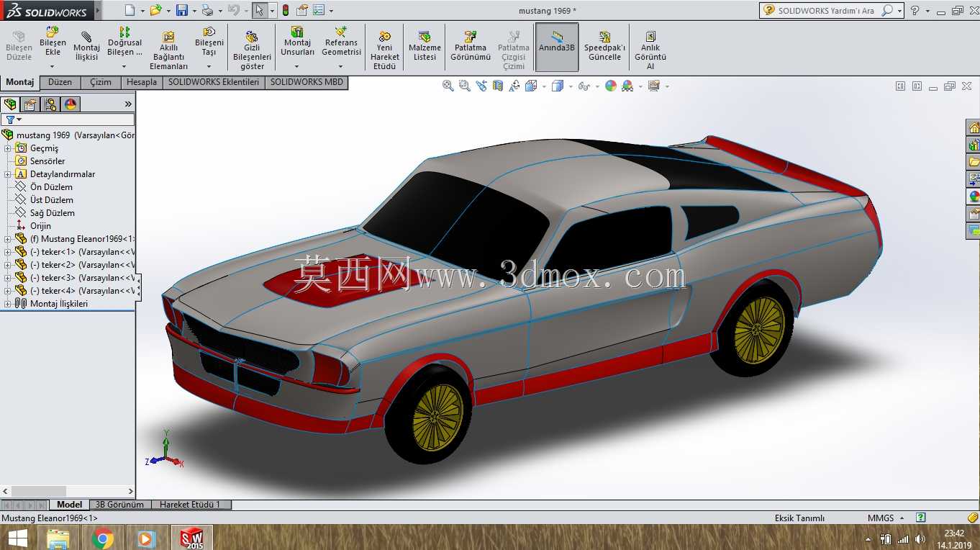Open the Save dropdown arrow
The width and height of the screenshot is (980, 550).
click(194, 11)
